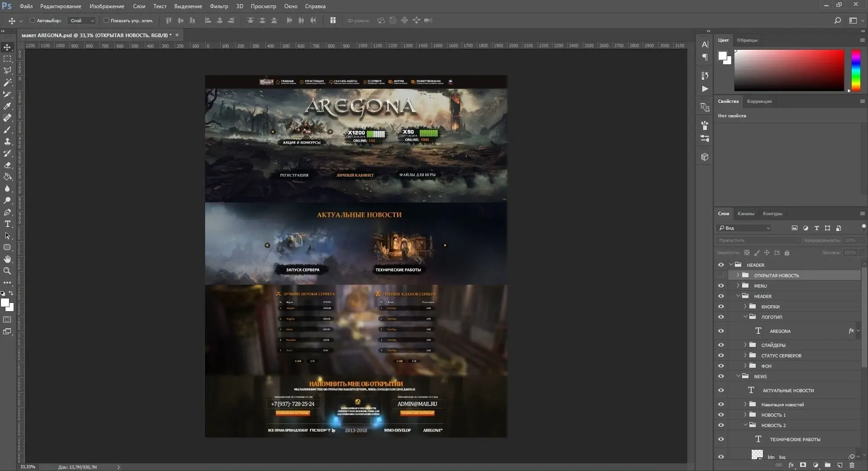This screenshot has width=868, height=471.
Task: Open layer styles fx menu at panel bottom
Action: coord(791,465)
